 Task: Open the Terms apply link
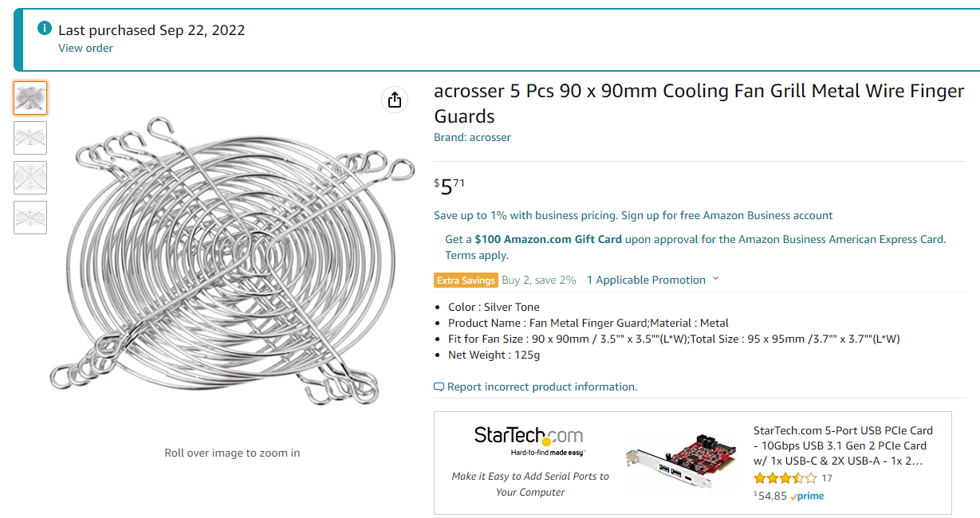(x=476, y=255)
